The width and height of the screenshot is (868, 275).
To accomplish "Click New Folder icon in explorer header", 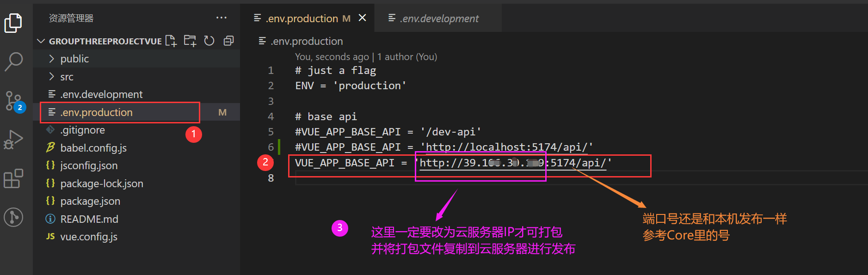I will point(190,41).
